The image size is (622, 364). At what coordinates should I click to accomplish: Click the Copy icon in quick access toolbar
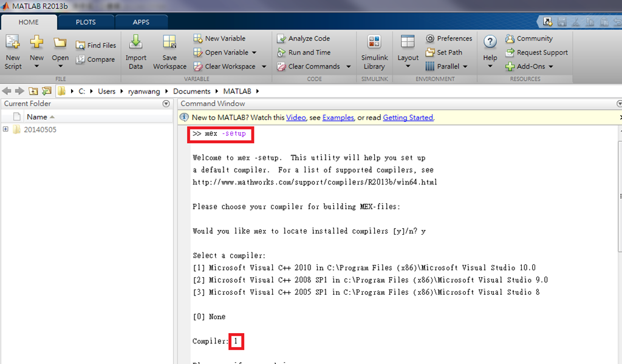(590, 22)
